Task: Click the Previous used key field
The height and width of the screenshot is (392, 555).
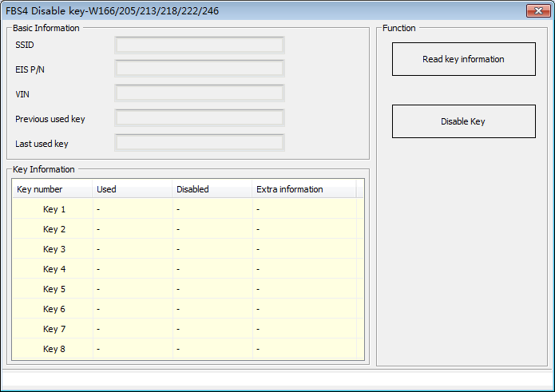Action: pyautogui.click(x=200, y=119)
